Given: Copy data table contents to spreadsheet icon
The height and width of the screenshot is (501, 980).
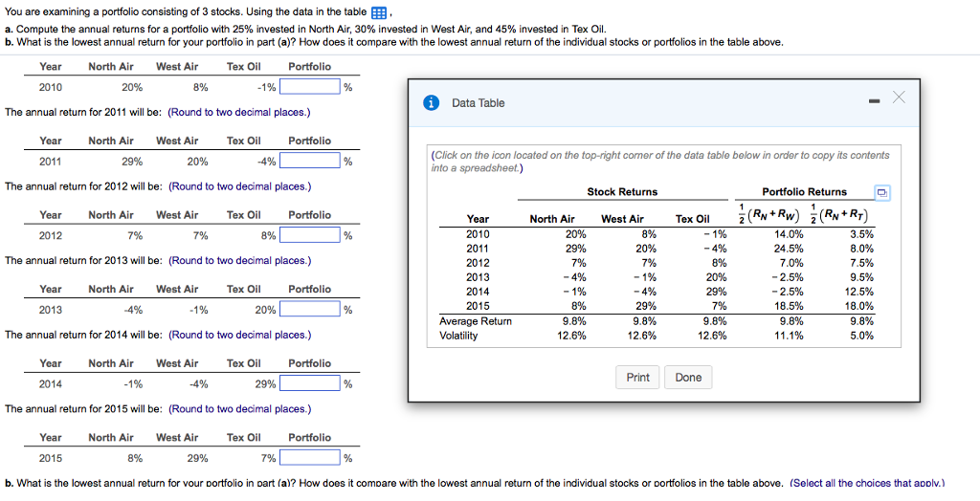Looking at the screenshot, I should click(882, 193).
